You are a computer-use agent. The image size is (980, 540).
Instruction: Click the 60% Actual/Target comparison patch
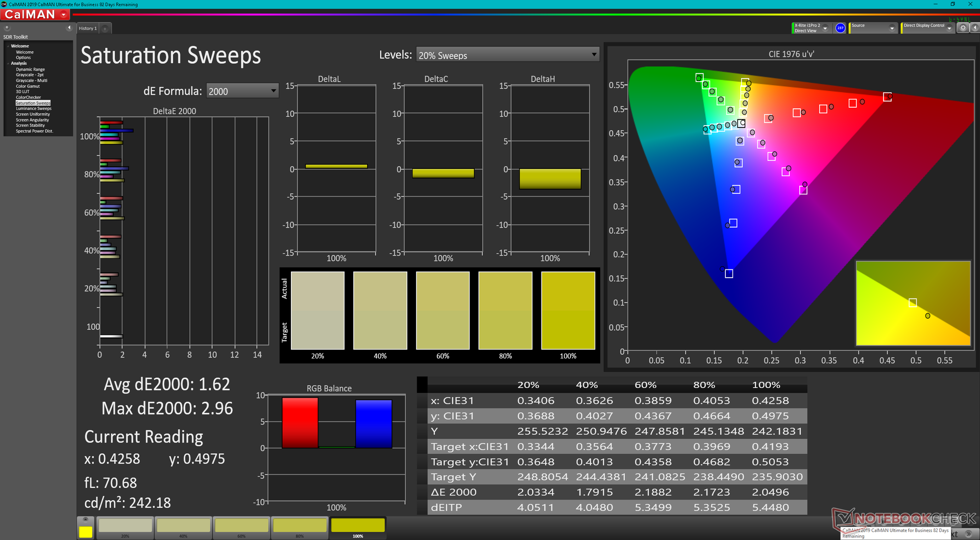tap(443, 310)
